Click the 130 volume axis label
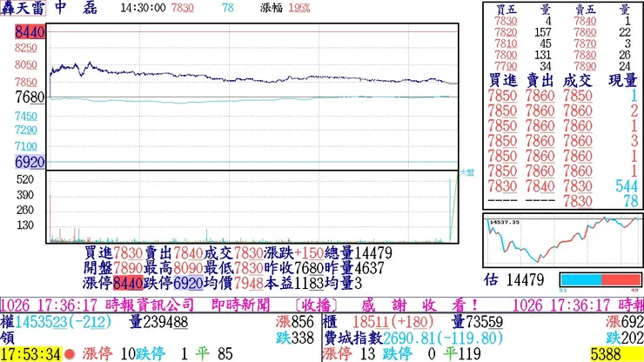Screen dimensions: 644x362 point(25,225)
